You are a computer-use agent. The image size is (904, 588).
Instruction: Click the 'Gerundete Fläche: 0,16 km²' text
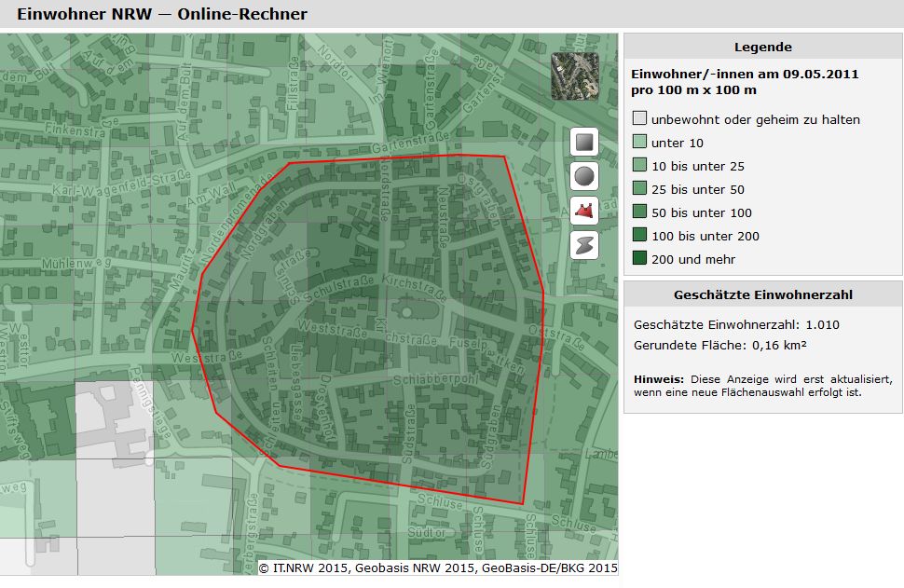719,345
